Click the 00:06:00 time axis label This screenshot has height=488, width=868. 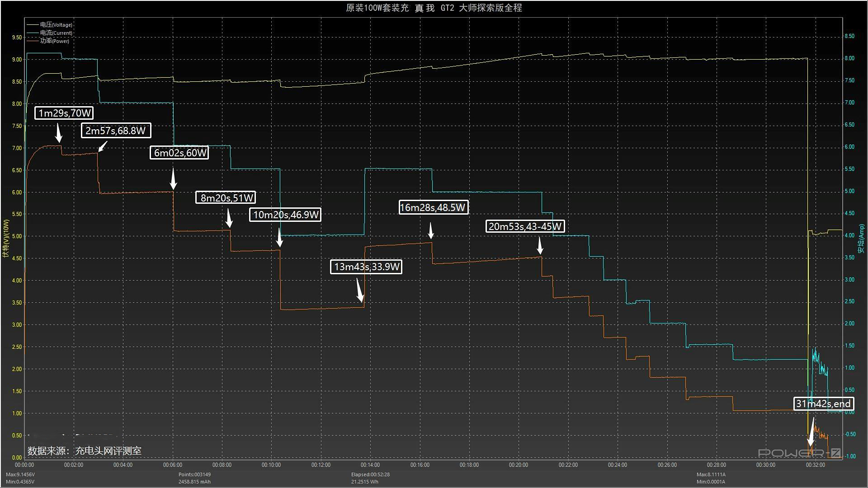(173, 465)
